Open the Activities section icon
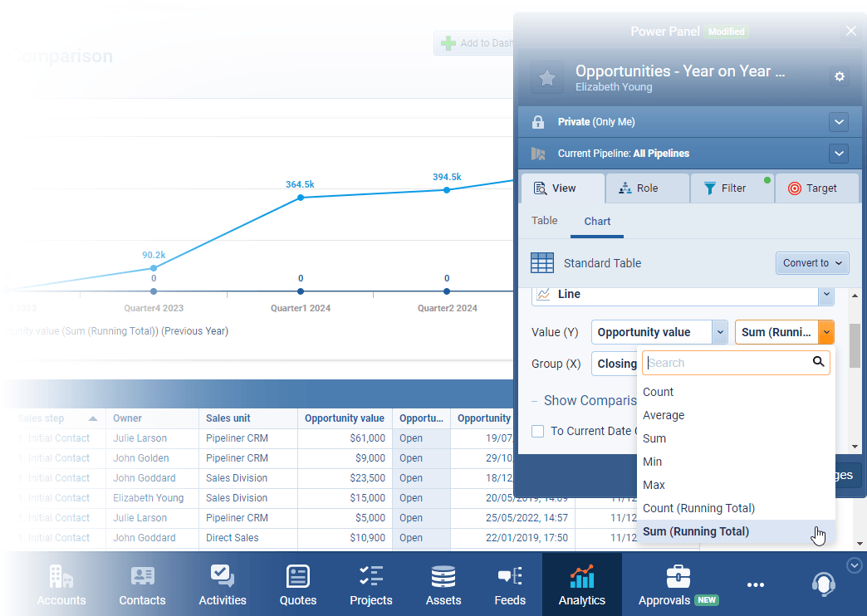867x616 pixels. pos(222,578)
